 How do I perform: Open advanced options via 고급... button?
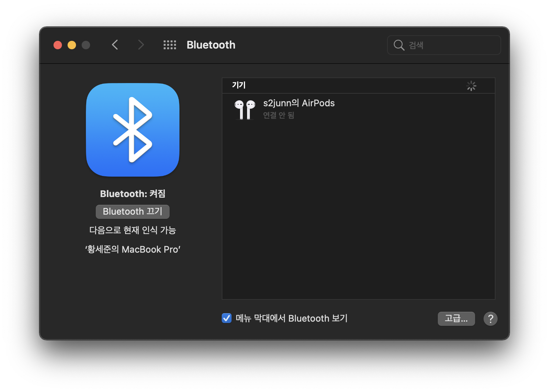pos(456,319)
